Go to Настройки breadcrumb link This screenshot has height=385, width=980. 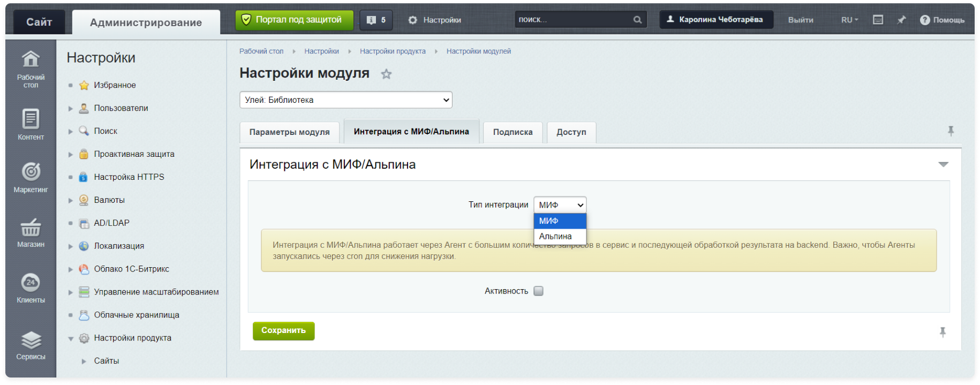pyautogui.click(x=321, y=51)
